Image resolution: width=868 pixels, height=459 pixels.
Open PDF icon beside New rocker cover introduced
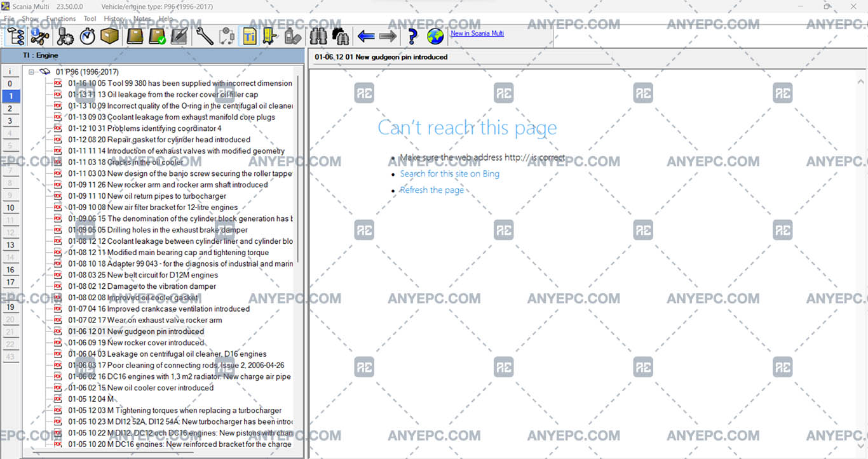58,343
